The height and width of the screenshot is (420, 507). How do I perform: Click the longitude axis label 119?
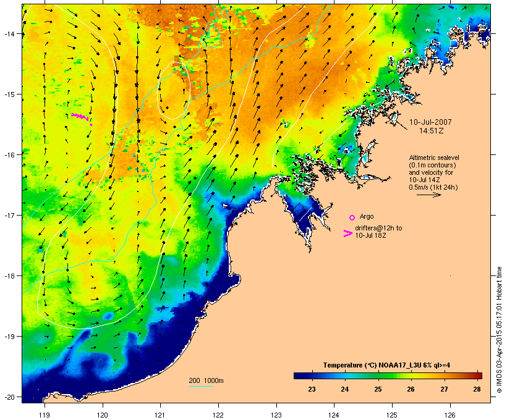coord(45,415)
